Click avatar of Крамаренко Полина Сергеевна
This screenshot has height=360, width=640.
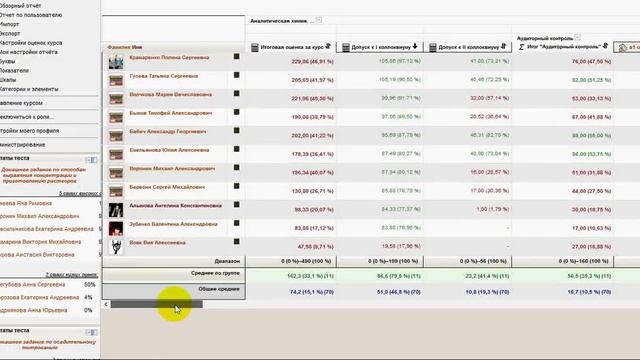coord(116,62)
